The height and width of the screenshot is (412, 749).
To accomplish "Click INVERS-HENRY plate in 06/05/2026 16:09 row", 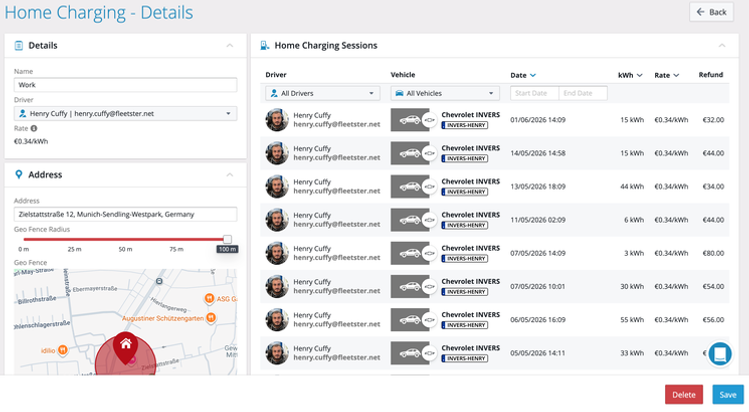I will [x=465, y=325].
